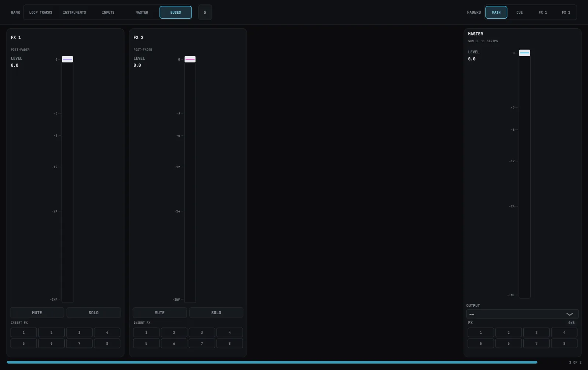Open Master FX slot 1
The height and width of the screenshot is (370, 588).
(481, 333)
